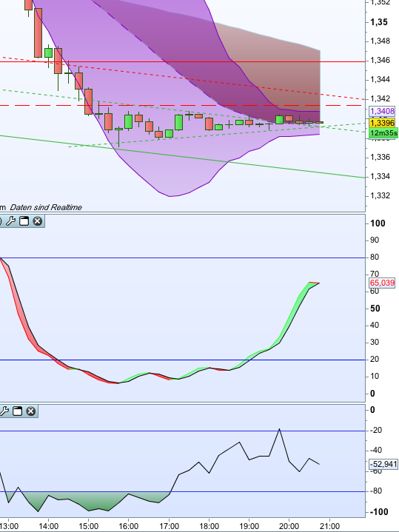The image size is (399, 532).
Task: Click the 65,039 stochastic value label
Action: [x=382, y=283]
